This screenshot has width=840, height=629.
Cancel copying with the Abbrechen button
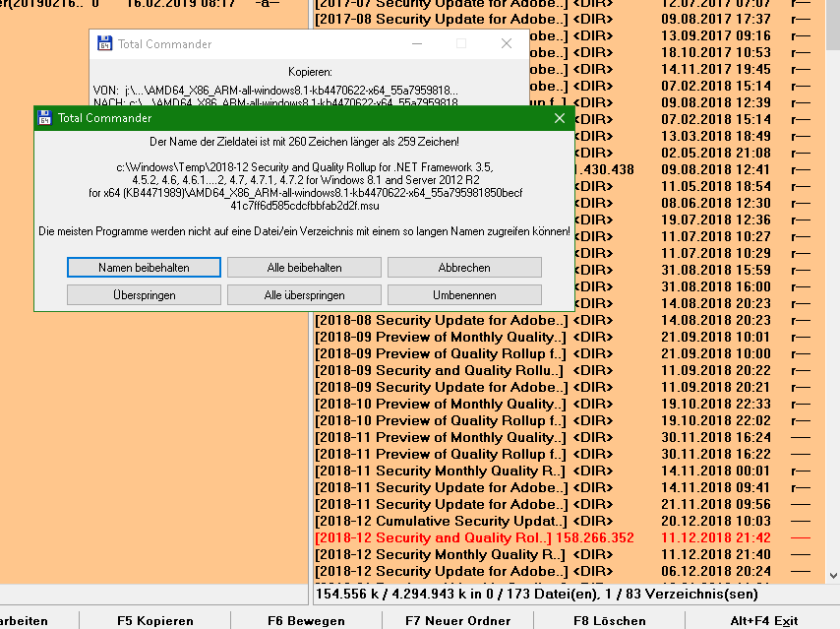point(464,267)
